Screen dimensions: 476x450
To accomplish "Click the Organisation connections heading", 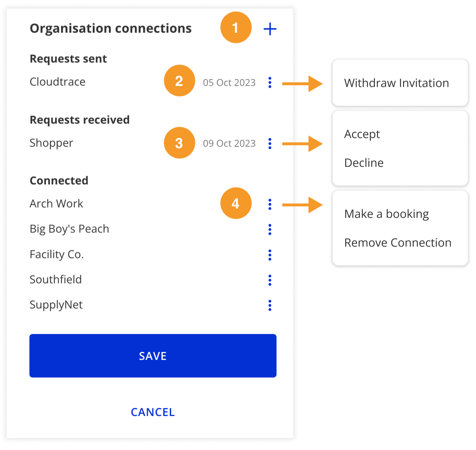I will click(x=111, y=28).
